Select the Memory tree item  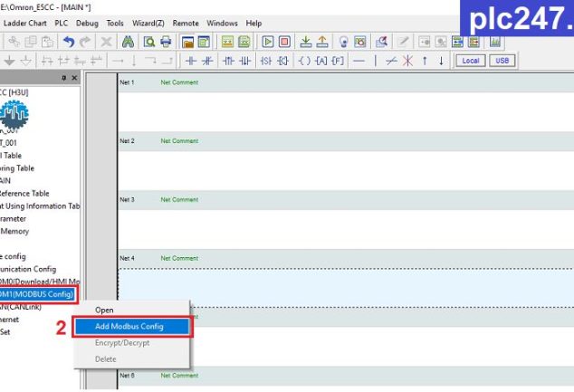(x=14, y=232)
